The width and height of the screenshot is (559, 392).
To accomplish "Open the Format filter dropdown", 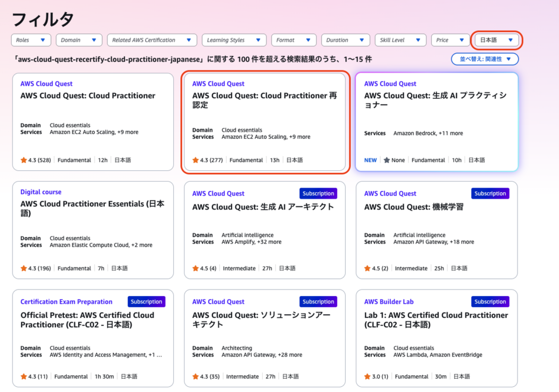I will click(x=294, y=40).
